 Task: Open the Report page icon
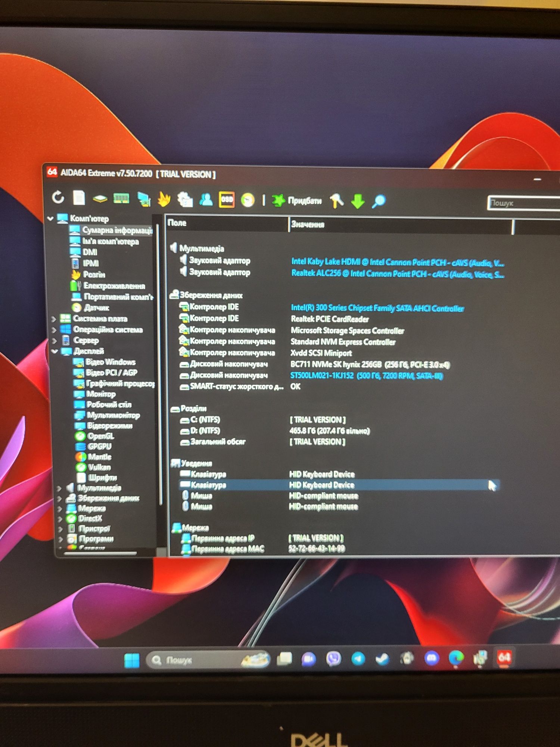(x=79, y=198)
